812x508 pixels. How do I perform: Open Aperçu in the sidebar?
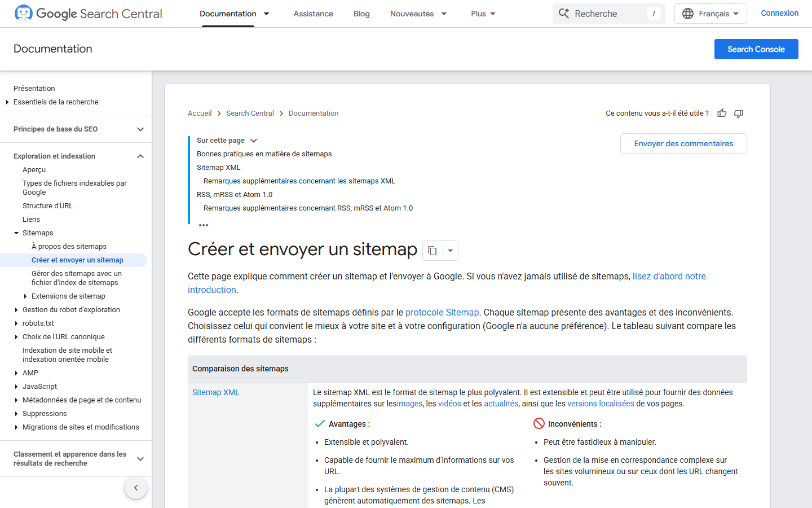coord(34,170)
